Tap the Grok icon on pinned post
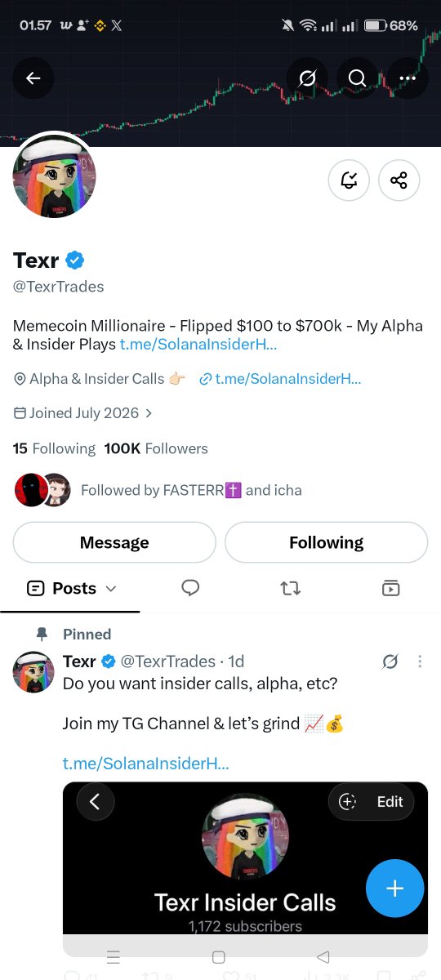This screenshot has width=441, height=980. coord(390,662)
